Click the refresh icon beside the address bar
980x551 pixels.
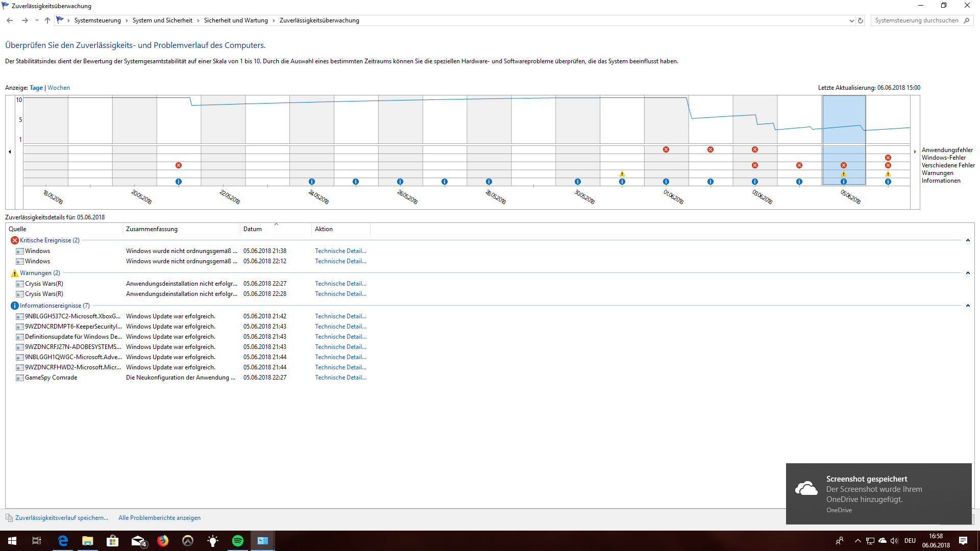(x=861, y=21)
